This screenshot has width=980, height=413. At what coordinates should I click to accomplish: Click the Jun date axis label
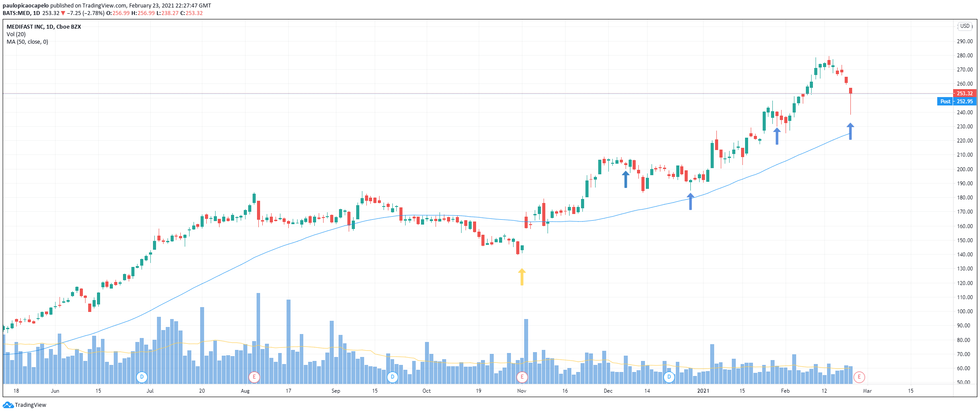(55, 391)
